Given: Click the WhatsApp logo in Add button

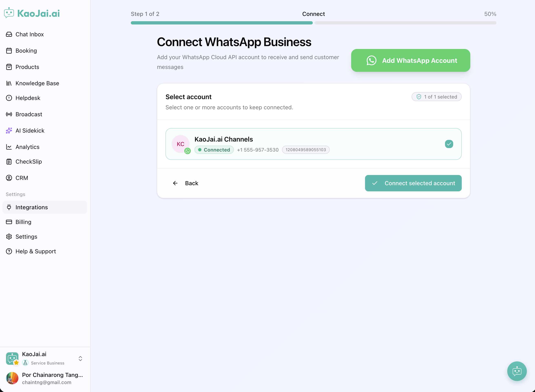Looking at the screenshot, I should [x=372, y=61].
